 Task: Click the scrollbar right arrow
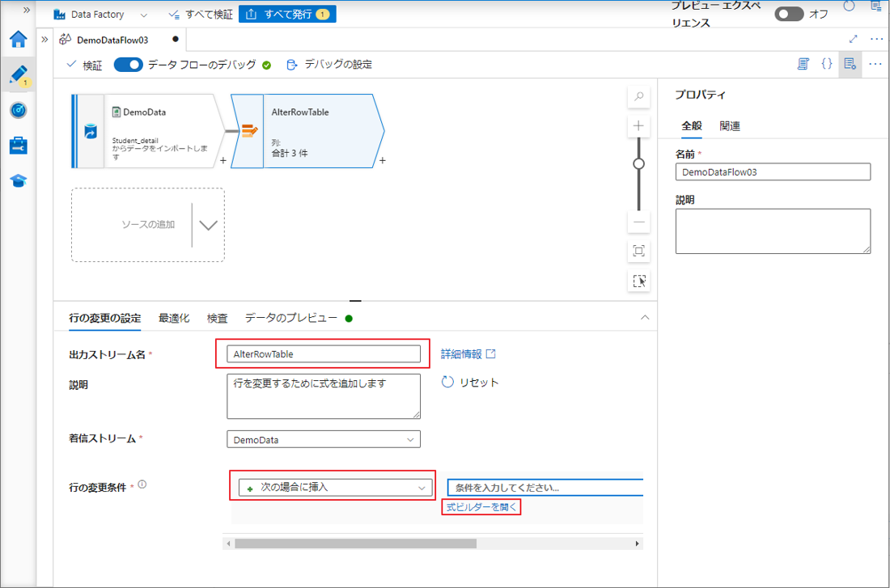pyautogui.click(x=637, y=544)
